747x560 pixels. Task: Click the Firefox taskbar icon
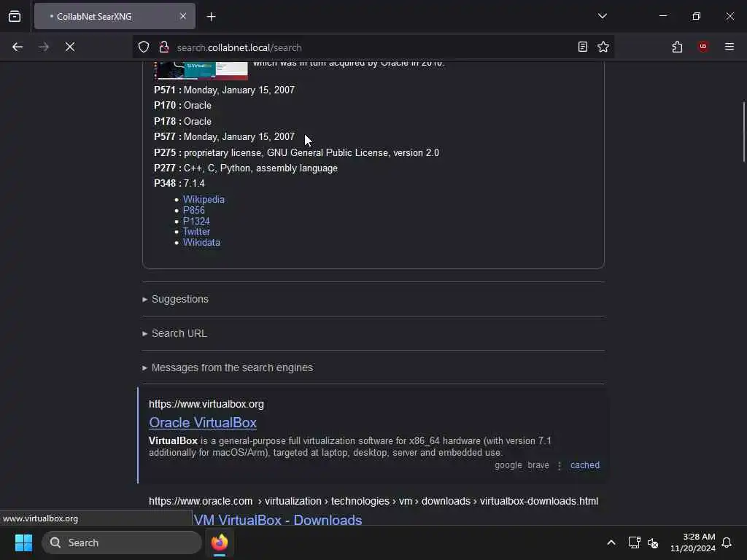[220, 542]
